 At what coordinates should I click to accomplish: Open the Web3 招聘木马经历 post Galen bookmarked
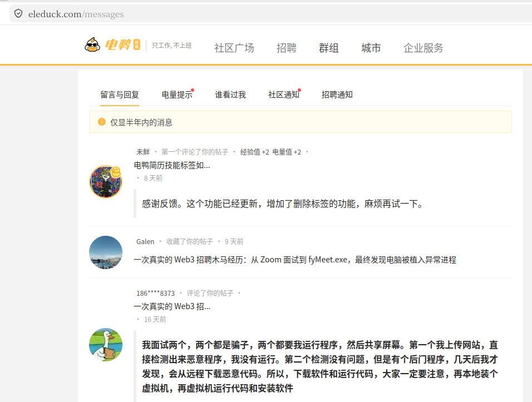(295, 260)
